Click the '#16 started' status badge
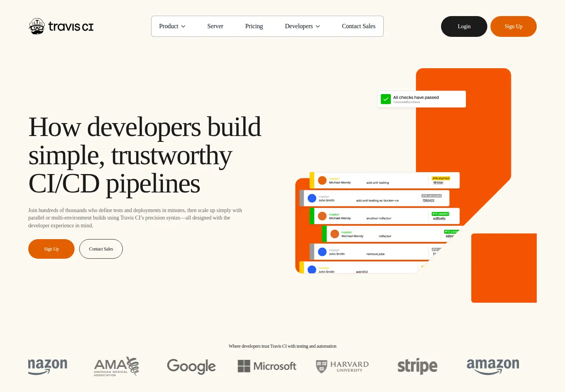The height and width of the screenshot is (392, 565). click(x=441, y=178)
